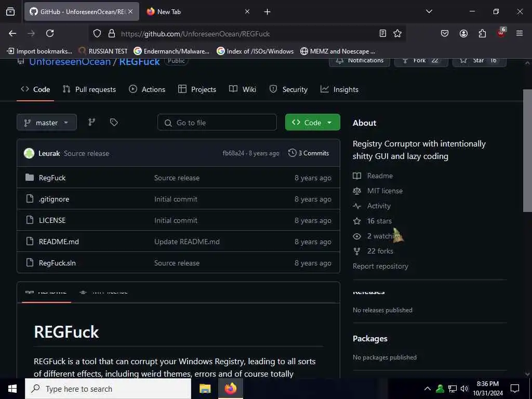Image resolution: width=532 pixels, height=399 pixels.
Task: Open the LICENSE file
Action: click(x=52, y=220)
